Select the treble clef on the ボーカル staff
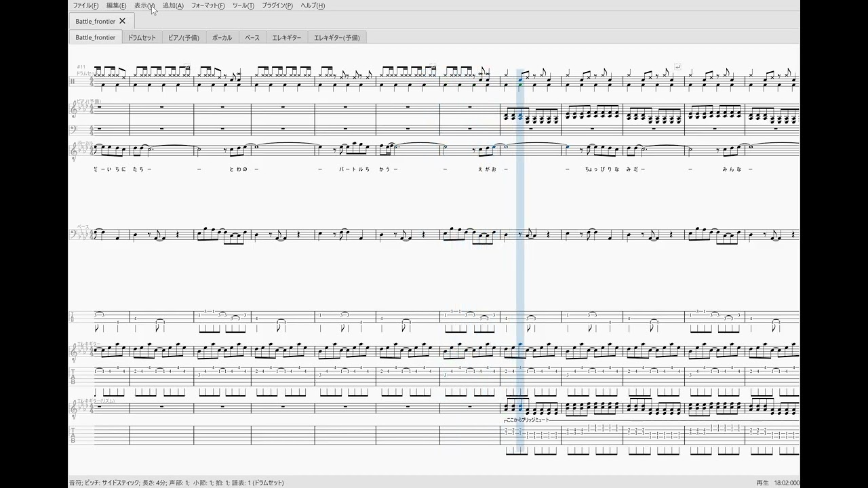868x488 pixels. (74, 150)
